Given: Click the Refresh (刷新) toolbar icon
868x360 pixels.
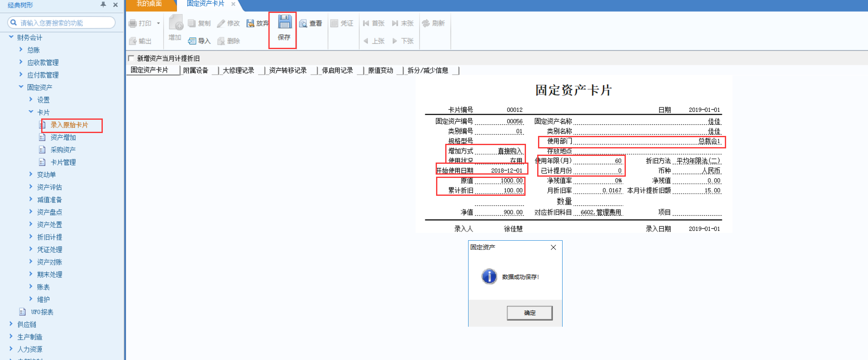Looking at the screenshot, I should coord(426,23).
